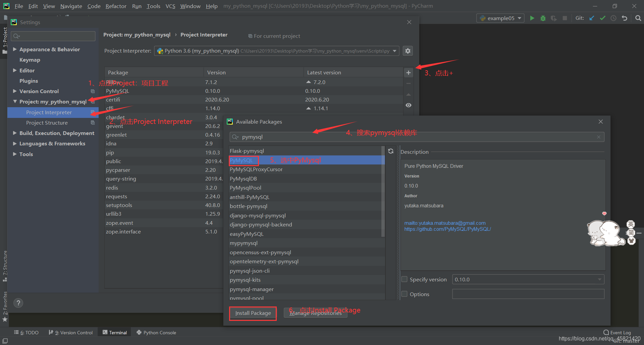Click the Options text input field
Viewport: 644px width, 345px height.
point(528,294)
